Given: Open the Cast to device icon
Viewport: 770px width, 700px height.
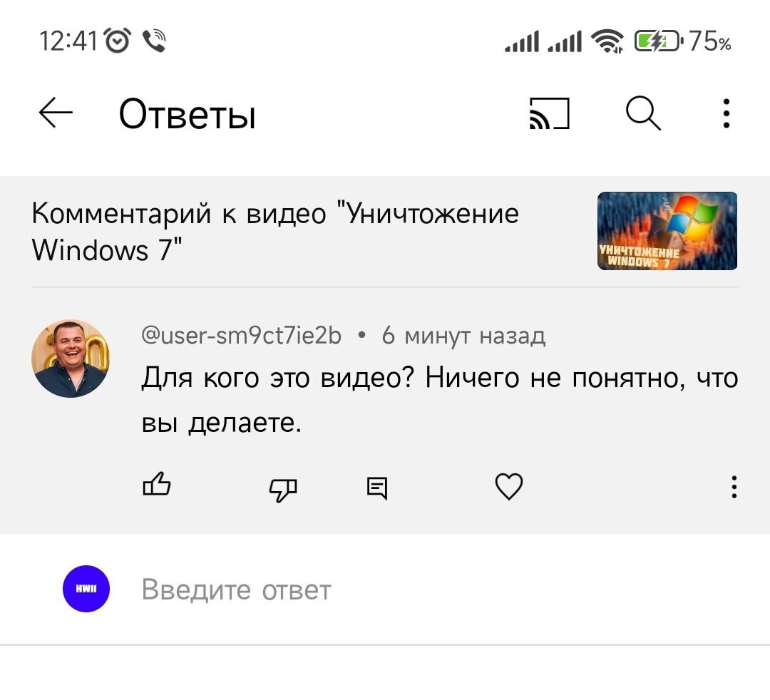Looking at the screenshot, I should tap(549, 113).
